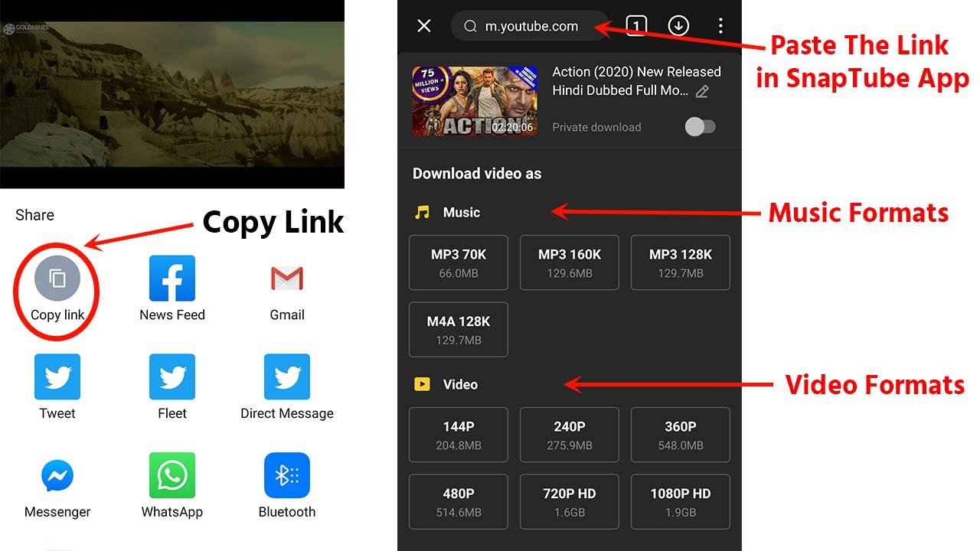Download as MP3 160K 129.6MB
The width and height of the screenshot is (980, 551).
(570, 262)
